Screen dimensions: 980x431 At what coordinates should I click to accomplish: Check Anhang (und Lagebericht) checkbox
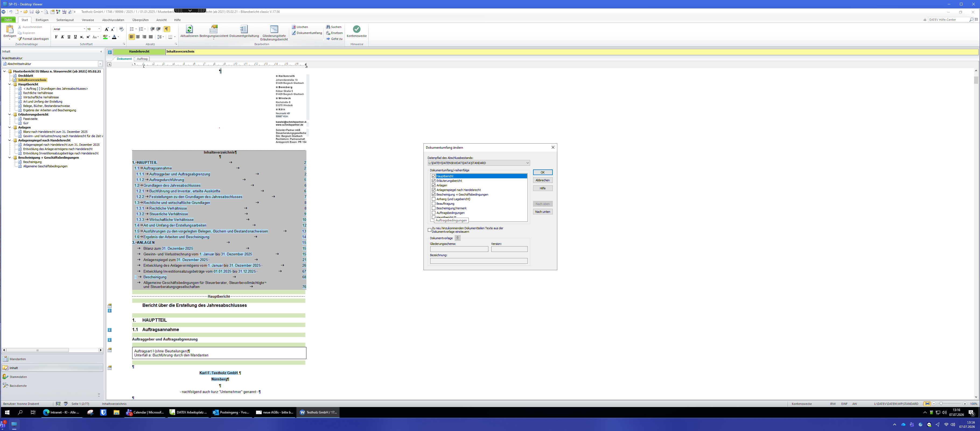coord(434,199)
